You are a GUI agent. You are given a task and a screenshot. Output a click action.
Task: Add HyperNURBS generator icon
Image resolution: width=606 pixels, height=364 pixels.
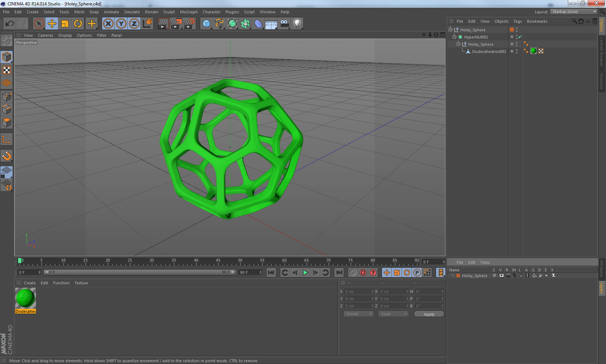[x=232, y=24]
